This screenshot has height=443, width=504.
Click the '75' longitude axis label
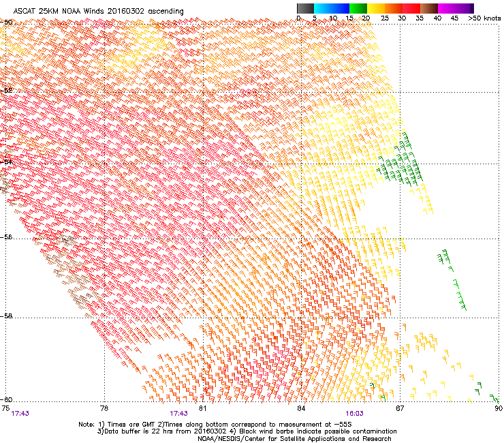tap(5, 408)
